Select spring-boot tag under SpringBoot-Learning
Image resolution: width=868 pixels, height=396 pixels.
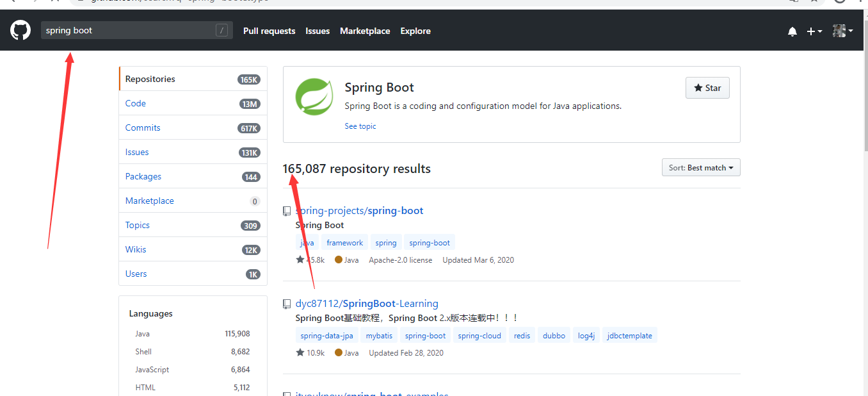tap(425, 336)
